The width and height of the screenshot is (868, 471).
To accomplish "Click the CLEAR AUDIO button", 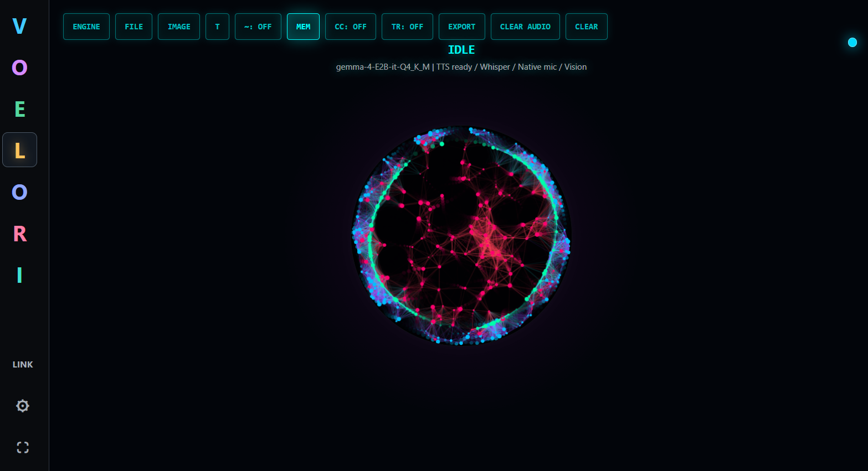I will pos(525,27).
